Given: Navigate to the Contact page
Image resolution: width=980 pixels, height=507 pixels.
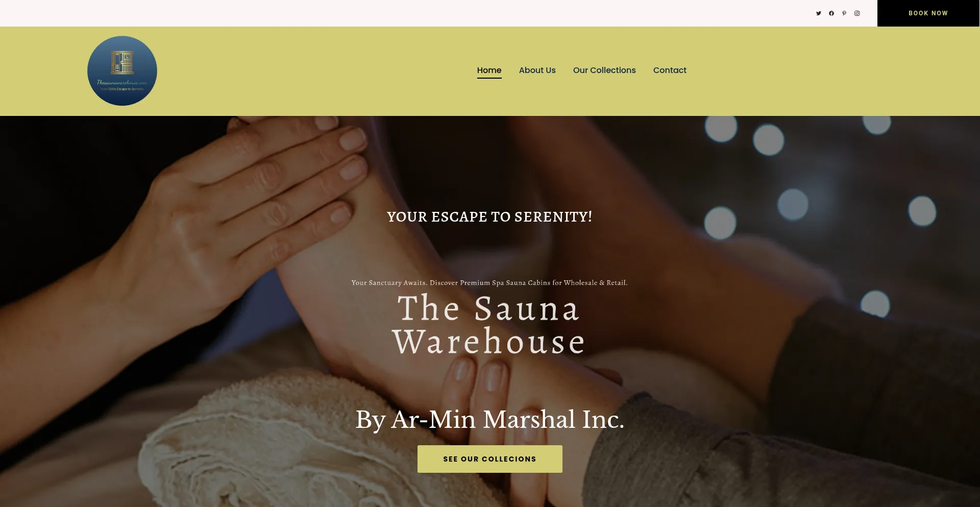Looking at the screenshot, I should [x=670, y=70].
